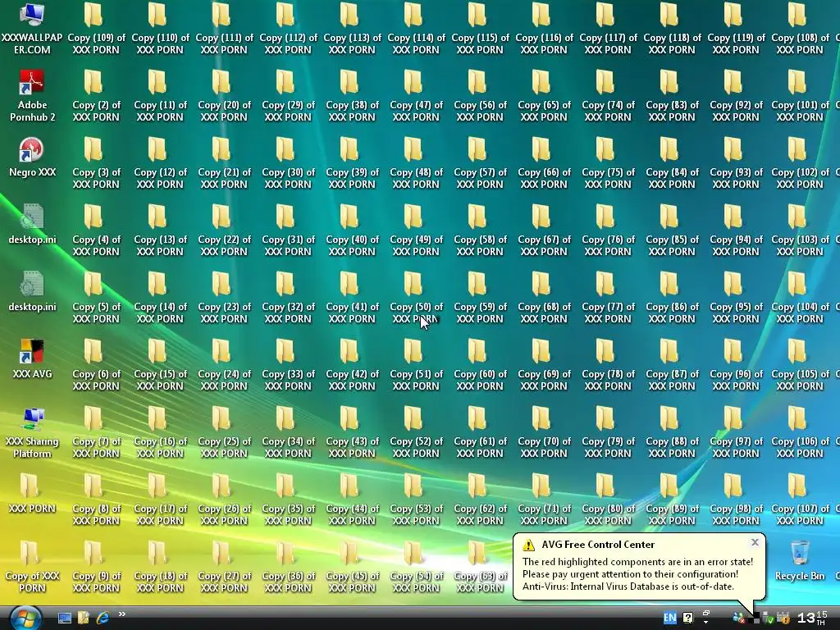Select the Copy (33) folder
Viewport: 840px width, 630px height.
tap(288, 365)
